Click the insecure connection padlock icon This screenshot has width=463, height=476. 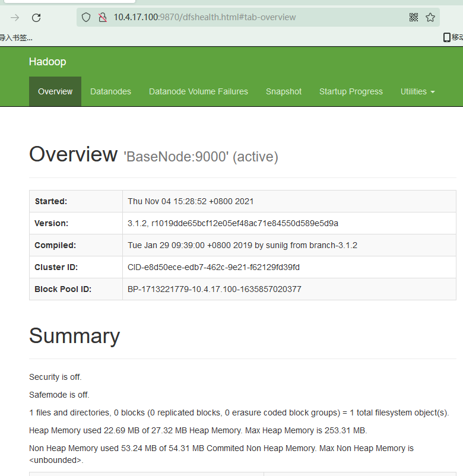coord(103,17)
